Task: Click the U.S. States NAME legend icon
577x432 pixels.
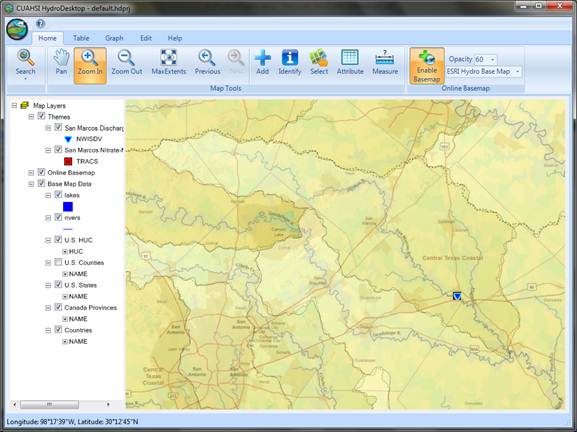Action: point(65,297)
